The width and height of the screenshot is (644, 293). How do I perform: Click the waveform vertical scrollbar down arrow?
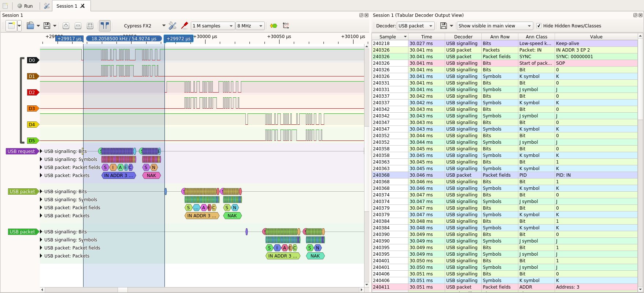coord(367,284)
